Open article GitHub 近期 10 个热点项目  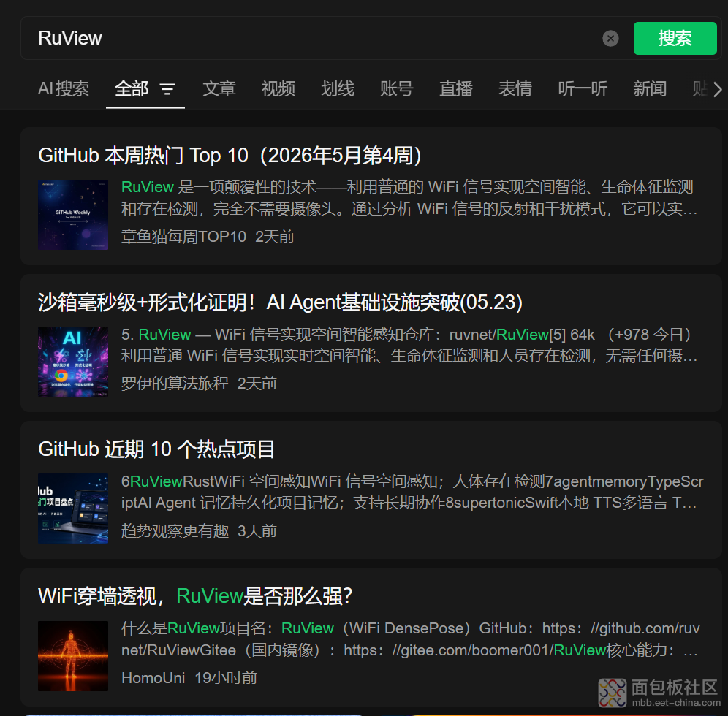point(156,449)
